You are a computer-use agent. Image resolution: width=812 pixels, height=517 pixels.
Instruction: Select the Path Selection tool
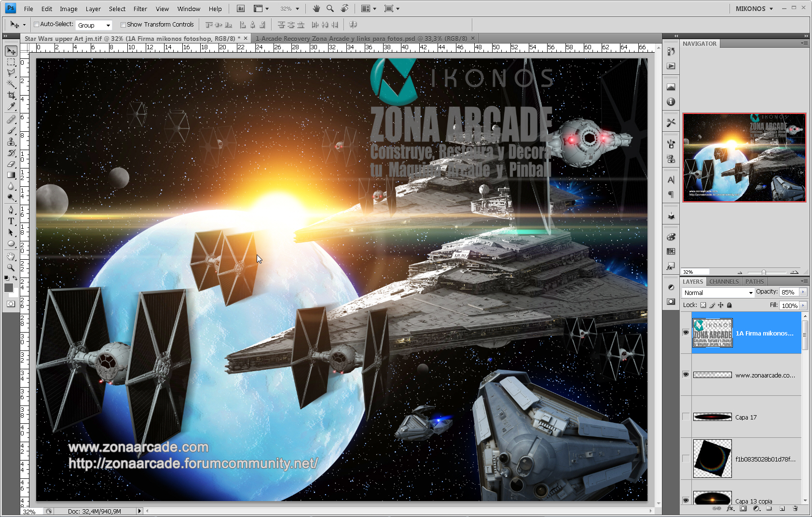pyautogui.click(x=11, y=233)
